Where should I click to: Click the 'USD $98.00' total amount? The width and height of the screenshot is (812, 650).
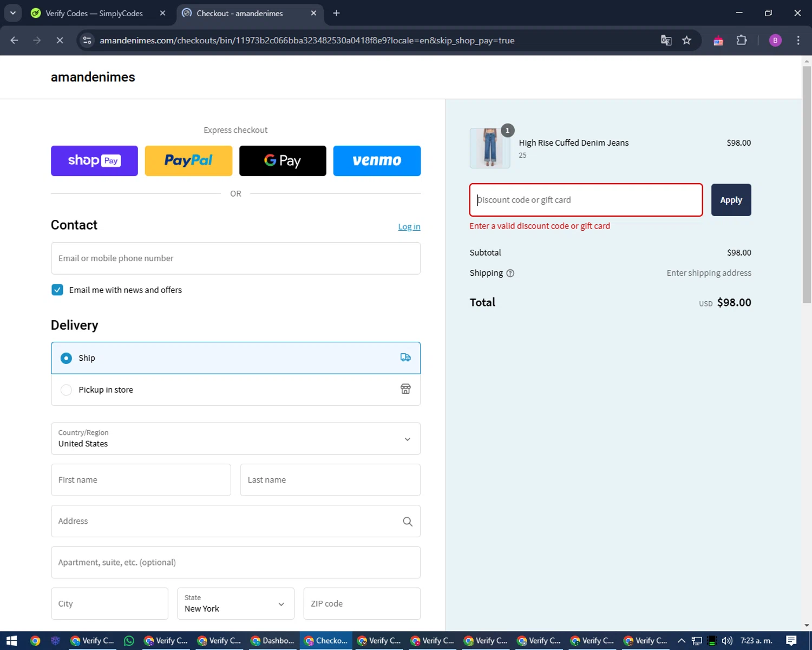[x=725, y=303]
